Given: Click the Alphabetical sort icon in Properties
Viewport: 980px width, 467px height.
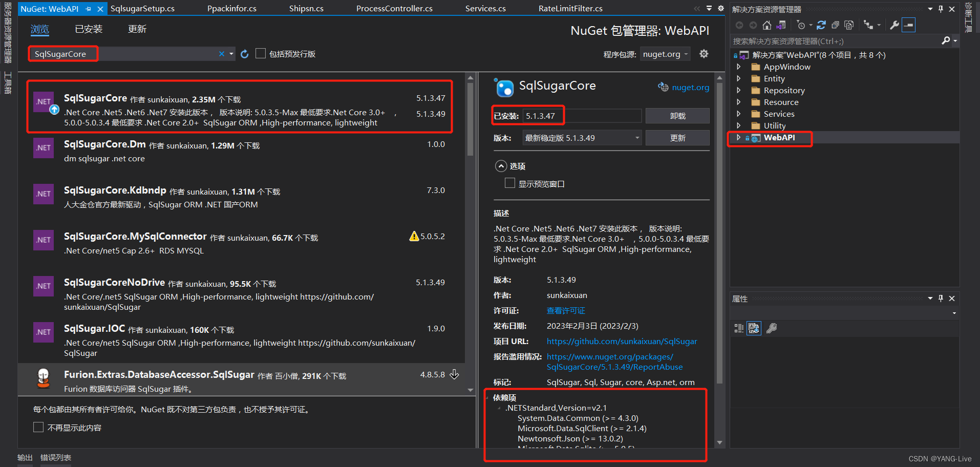Looking at the screenshot, I should point(754,328).
